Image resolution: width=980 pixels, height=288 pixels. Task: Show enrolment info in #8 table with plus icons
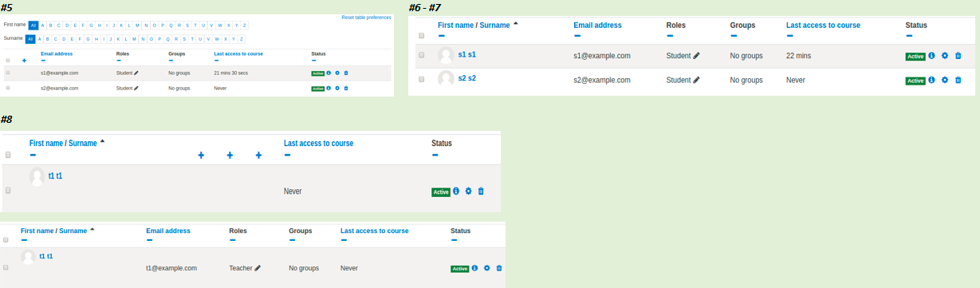[x=456, y=191]
